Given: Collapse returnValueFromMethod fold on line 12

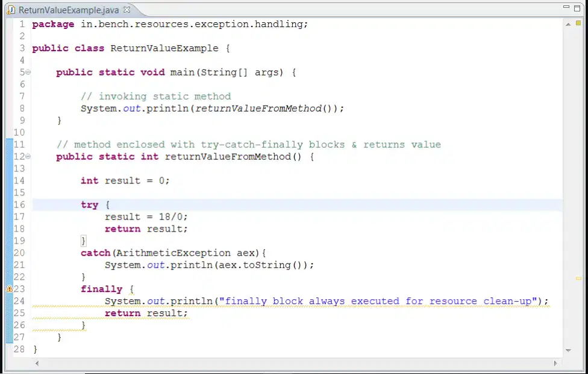Looking at the screenshot, I should [x=28, y=156].
